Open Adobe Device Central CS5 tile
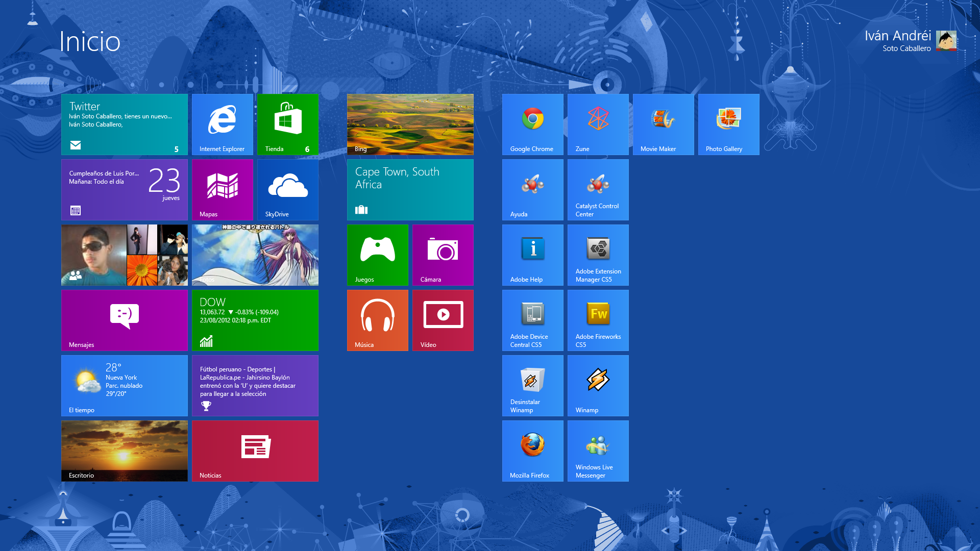Image resolution: width=980 pixels, height=551 pixels. 533,320
